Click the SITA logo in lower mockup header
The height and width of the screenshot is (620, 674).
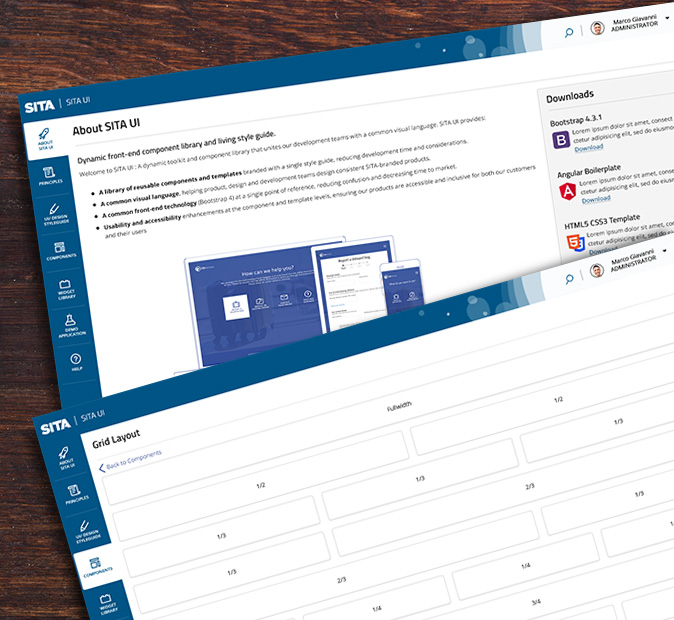(55, 426)
